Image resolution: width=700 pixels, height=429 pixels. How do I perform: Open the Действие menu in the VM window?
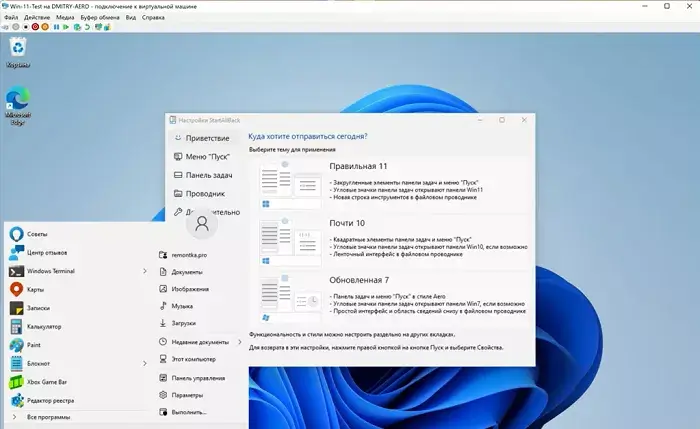[x=36, y=18]
